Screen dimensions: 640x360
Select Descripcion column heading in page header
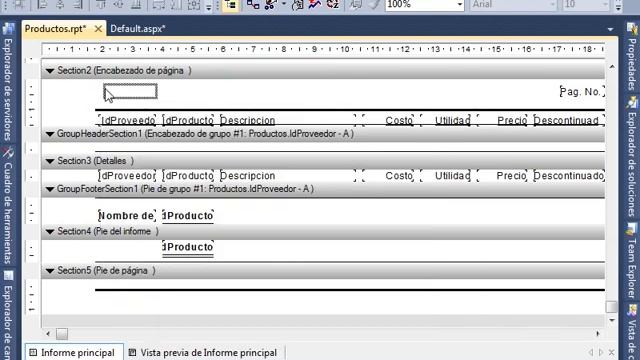(x=288, y=120)
